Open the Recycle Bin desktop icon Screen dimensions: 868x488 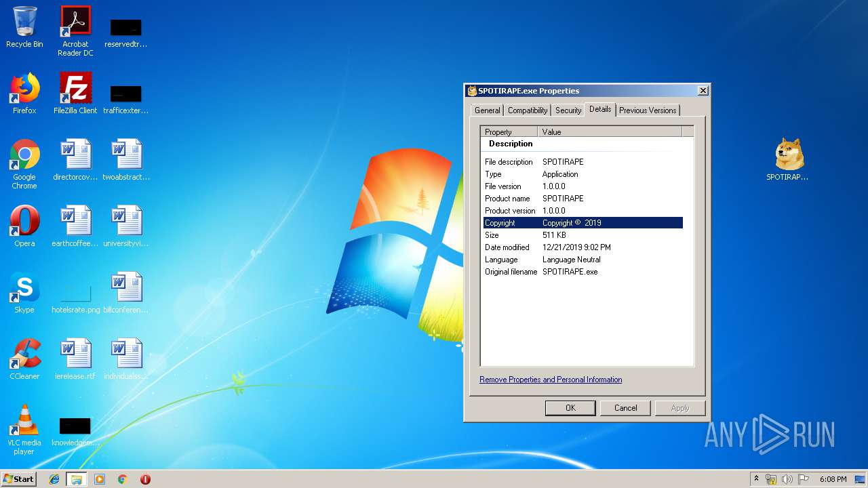(x=24, y=27)
